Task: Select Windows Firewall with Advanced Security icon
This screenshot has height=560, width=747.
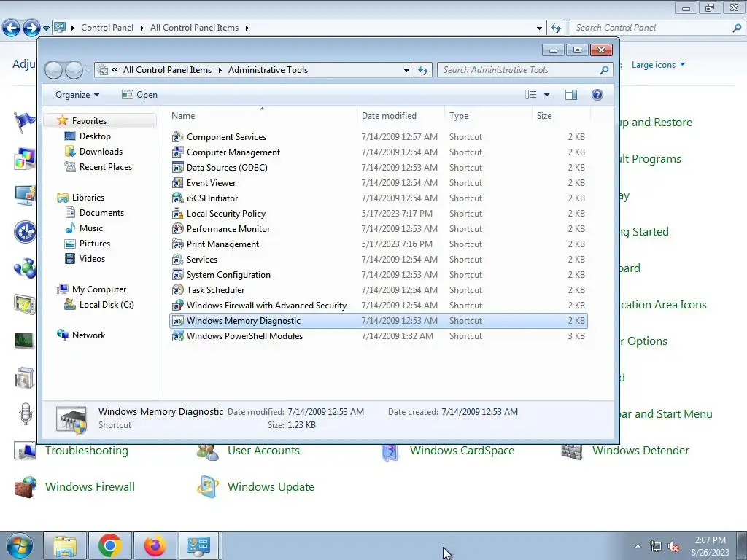Action: click(x=178, y=306)
